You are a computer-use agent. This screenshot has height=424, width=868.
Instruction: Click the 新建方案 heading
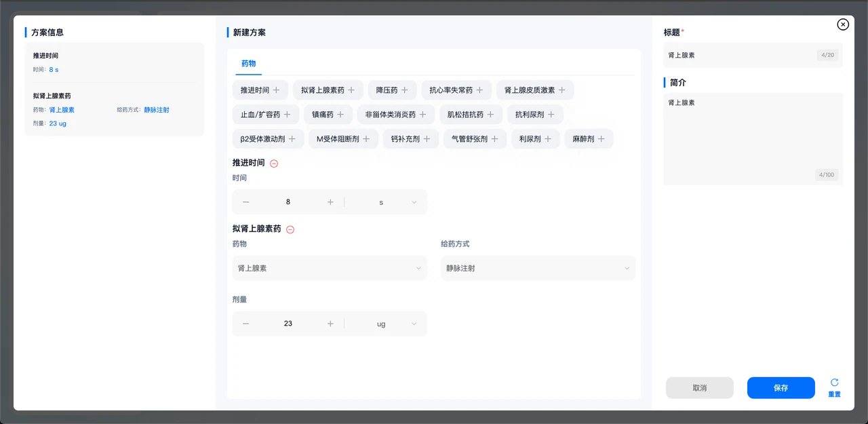tap(250, 33)
